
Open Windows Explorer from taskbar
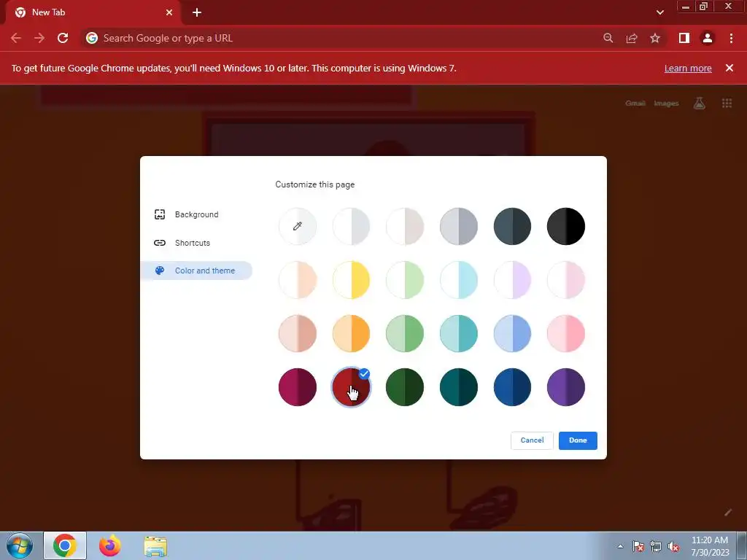[x=155, y=546]
